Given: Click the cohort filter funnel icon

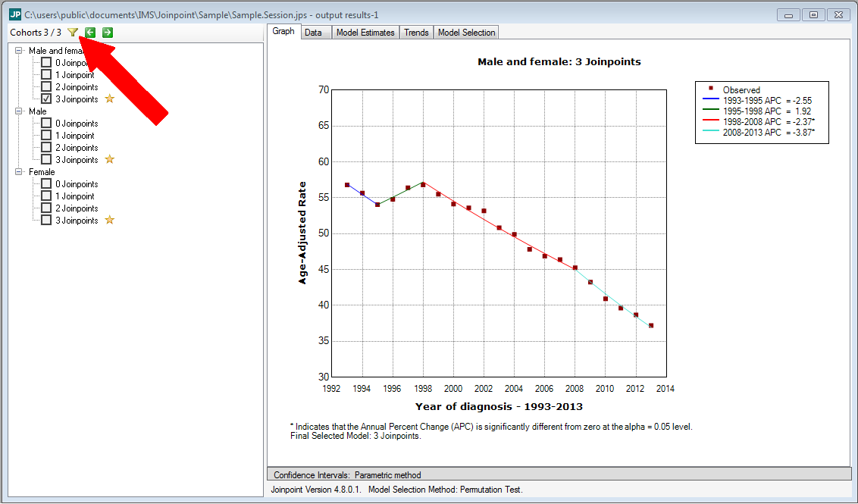Looking at the screenshot, I should pyautogui.click(x=72, y=32).
